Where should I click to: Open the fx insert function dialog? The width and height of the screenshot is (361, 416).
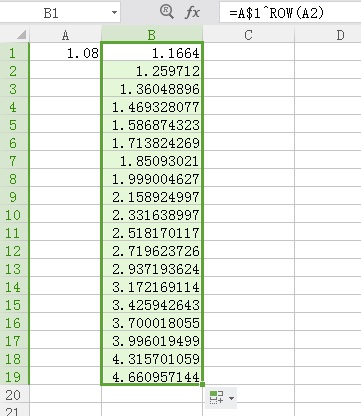(192, 13)
